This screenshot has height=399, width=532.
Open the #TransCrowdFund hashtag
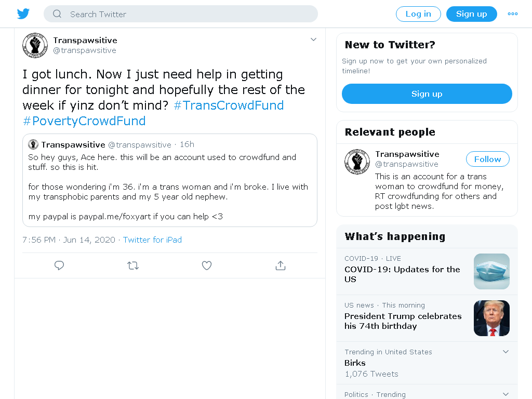point(229,105)
